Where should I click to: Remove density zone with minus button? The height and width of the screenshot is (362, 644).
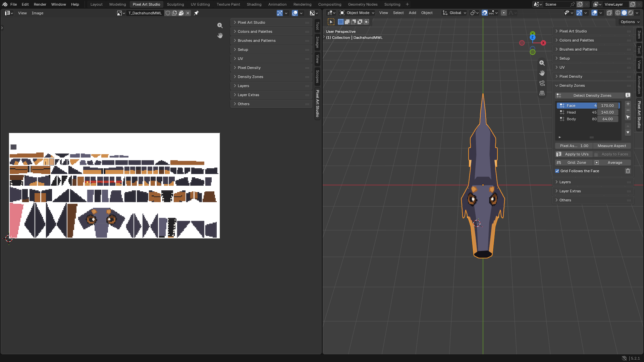[x=628, y=110]
